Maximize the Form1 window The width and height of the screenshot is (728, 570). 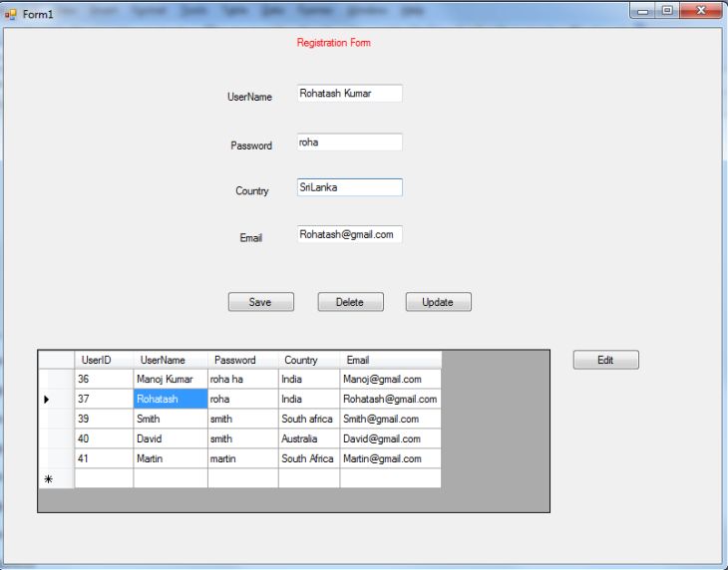tap(667, 11)
